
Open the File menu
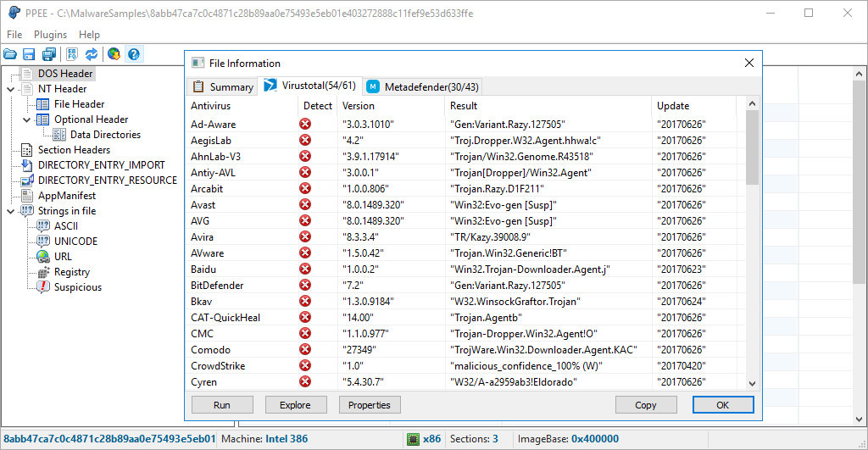(14, 34)
